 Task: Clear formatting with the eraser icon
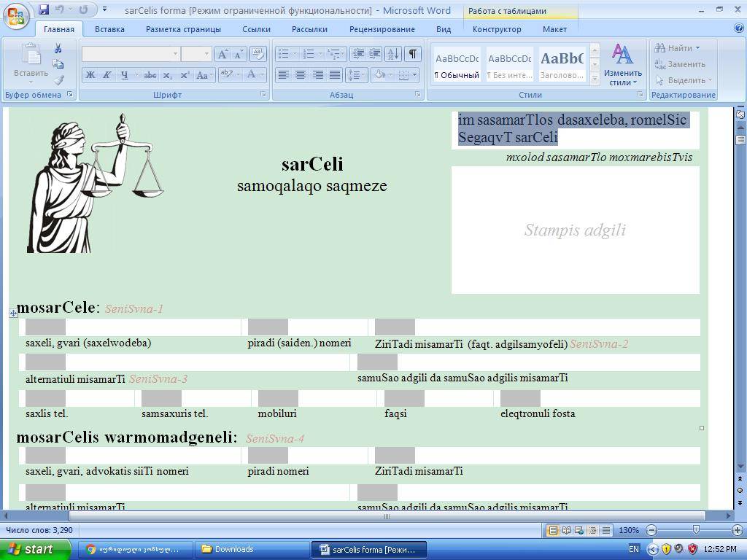pos(258,54)
